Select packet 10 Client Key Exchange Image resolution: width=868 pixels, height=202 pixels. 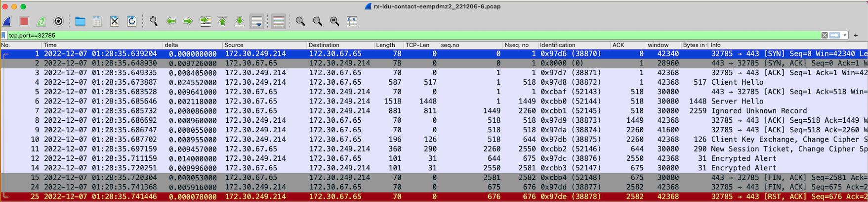pos(434,140)
